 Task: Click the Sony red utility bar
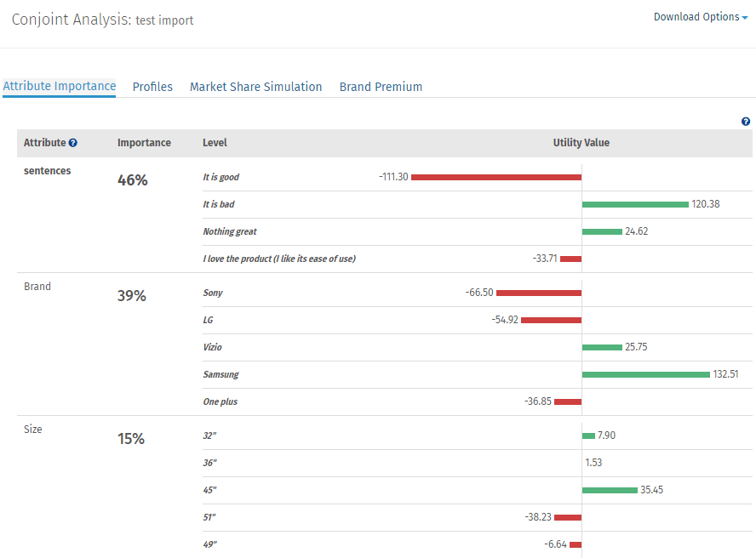(539, 293)
